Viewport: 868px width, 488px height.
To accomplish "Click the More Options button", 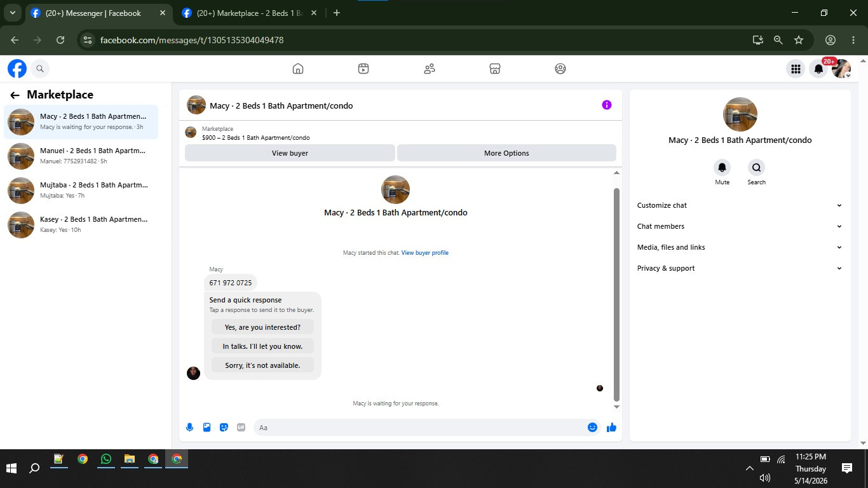I will [506, 153].
